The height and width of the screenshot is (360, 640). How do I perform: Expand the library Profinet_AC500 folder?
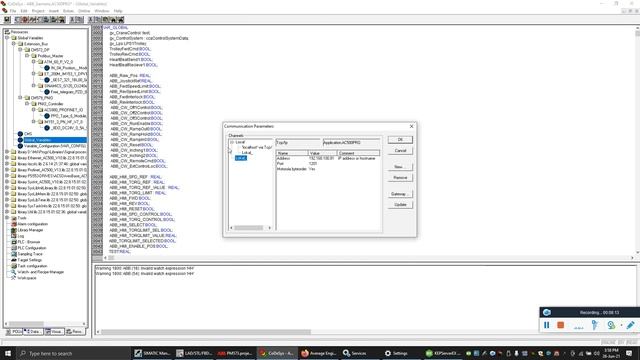(7, 170)
